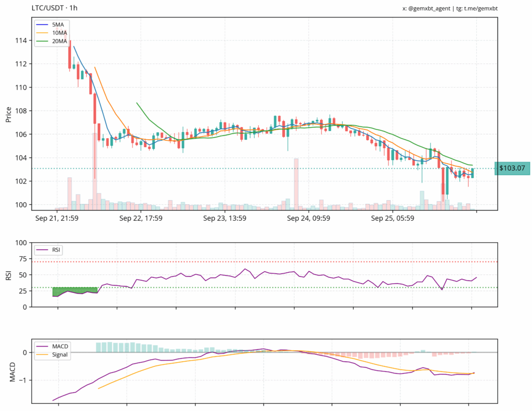Click the Sep 22, 17:59 date label
532x411 pixels.
pos(141,218)
